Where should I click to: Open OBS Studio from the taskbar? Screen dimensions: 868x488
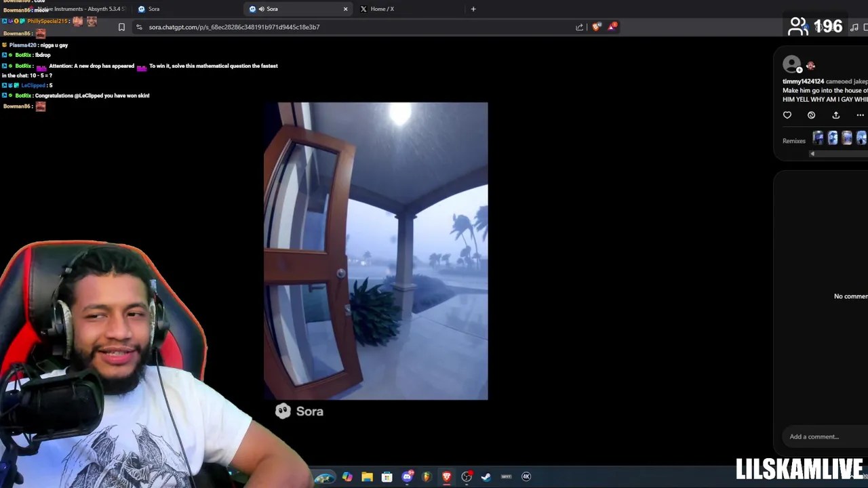tap(467, 476)
